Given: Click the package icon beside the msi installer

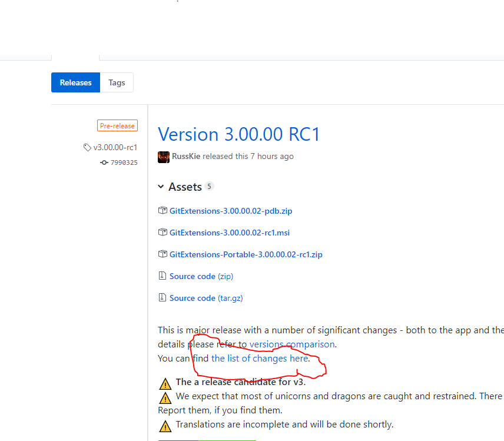Looking at the screenshot, I should 163,232.
